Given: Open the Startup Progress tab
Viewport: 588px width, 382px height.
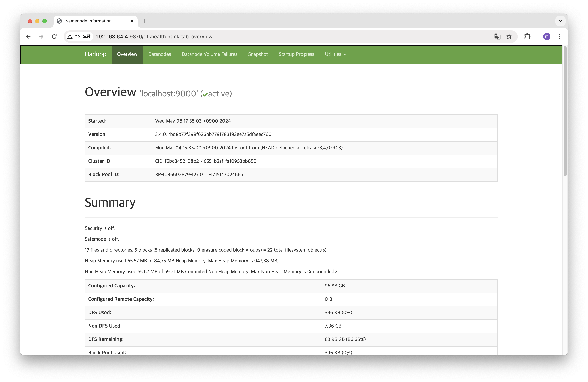Looking at the screenshot, I should click(x=296, y=54).
